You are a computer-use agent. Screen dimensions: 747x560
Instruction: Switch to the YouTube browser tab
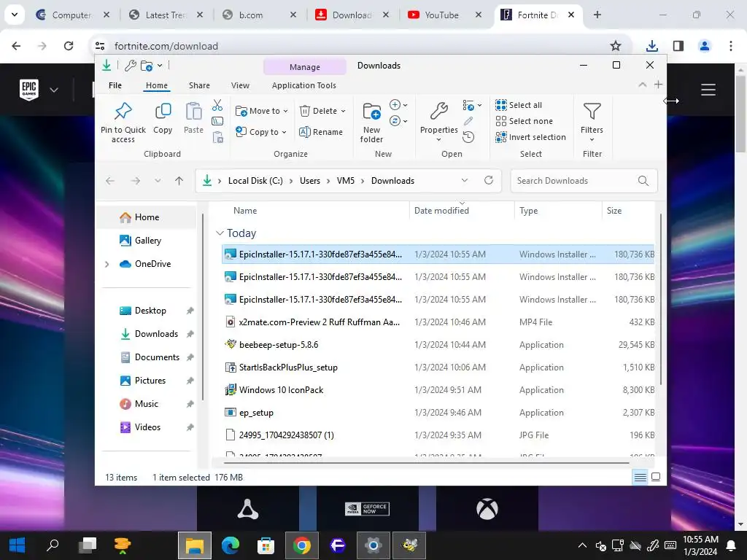441,15
